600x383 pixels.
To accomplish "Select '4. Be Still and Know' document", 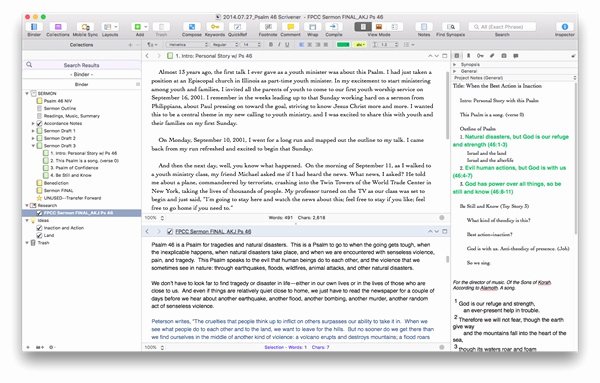I will point(71,175).
